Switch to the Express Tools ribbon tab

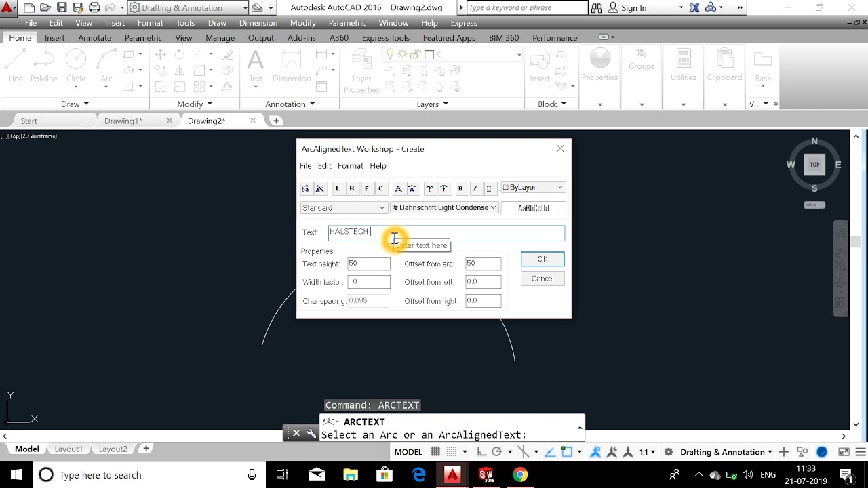click(386, 38)
